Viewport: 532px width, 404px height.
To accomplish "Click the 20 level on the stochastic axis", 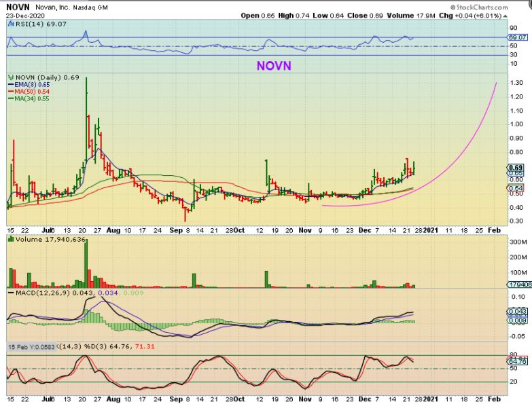I will [514, 382].
